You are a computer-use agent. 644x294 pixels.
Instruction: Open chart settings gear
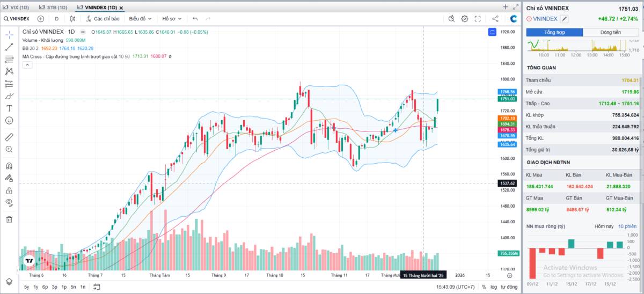click(465, 19)
